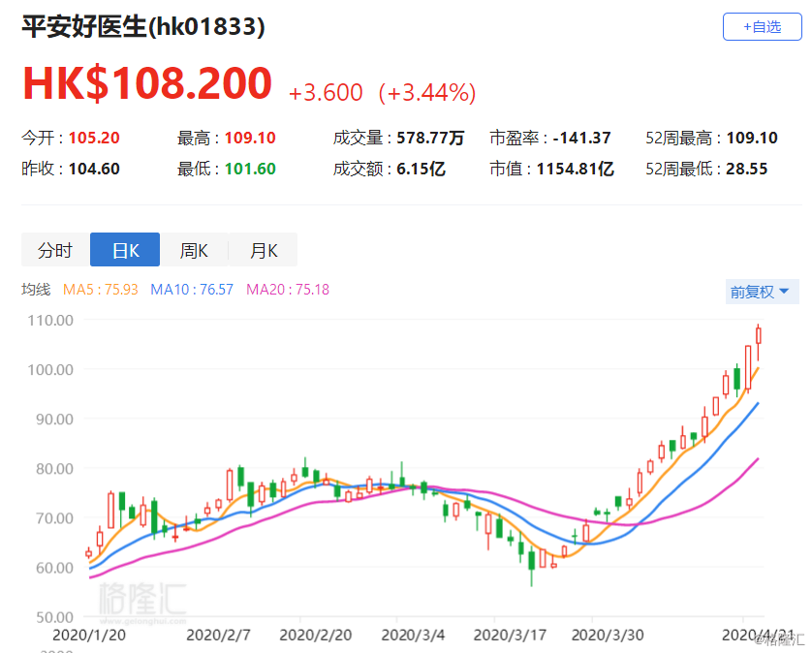Image resolution: width=812 pixels, height=653 pixels.
Task: Click the price change +3.600
Action: point(326,93)
